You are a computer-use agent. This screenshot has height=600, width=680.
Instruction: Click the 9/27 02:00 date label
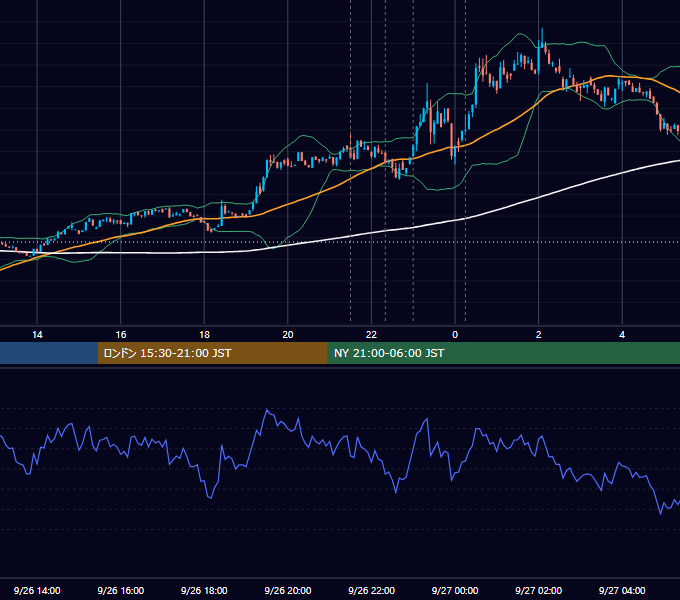pos(539,590)
